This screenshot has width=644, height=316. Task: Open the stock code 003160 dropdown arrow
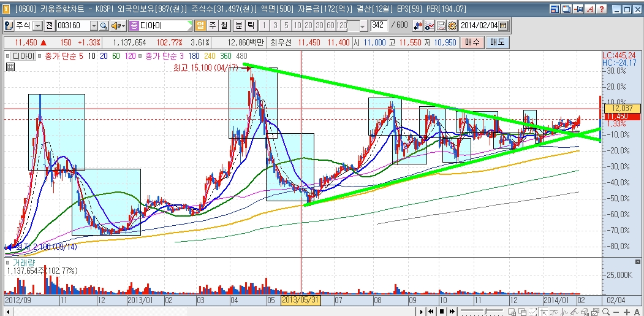tap(94, 26)
